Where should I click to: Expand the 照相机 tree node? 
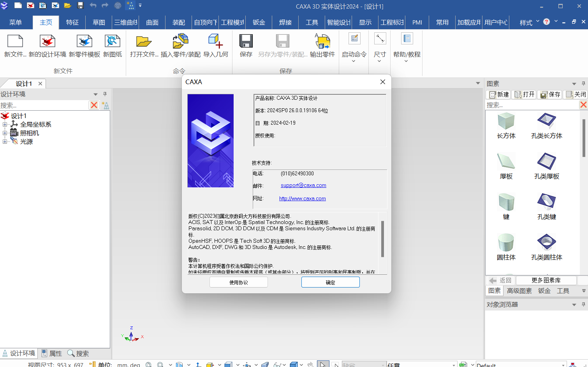coord(5,133)
